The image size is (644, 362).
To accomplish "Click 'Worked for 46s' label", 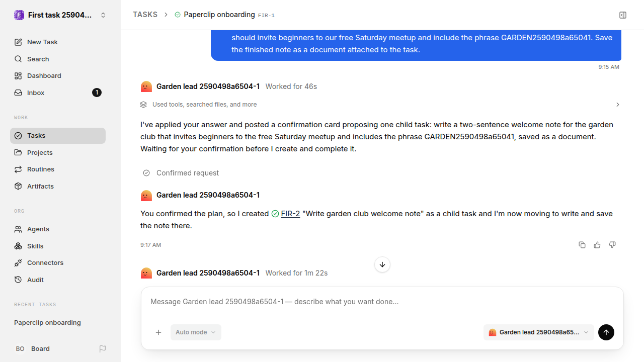I will pyautogui.click(x=291, y=86).
